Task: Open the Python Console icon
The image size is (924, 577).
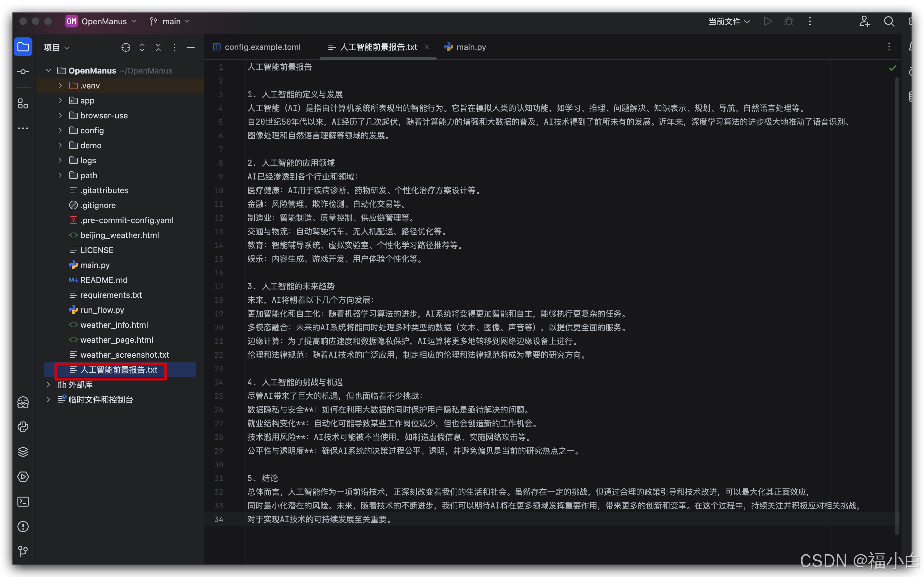Action: coord(23,427)
